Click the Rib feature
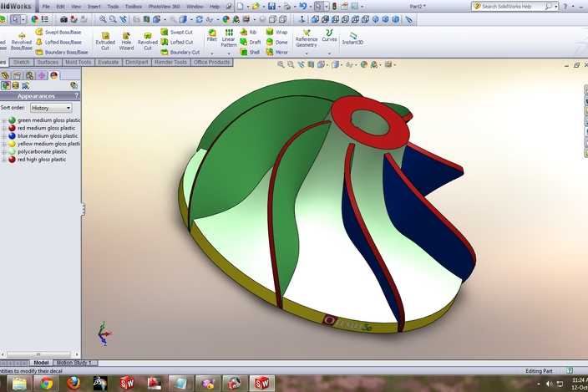 [x=249, y=33]
